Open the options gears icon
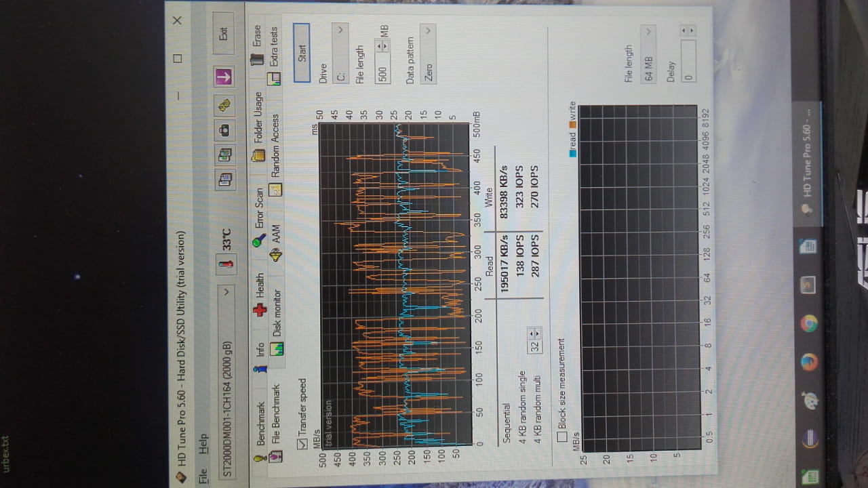This screenshot has width=868, height=488. click(225, 104)
